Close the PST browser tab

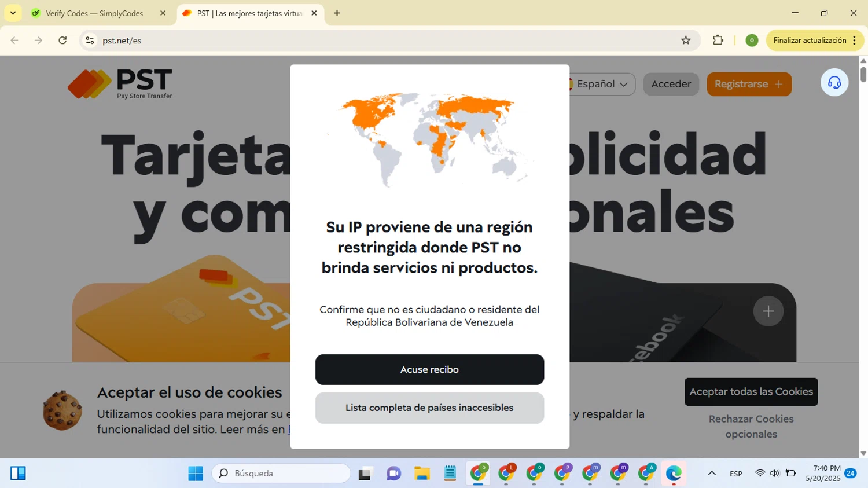314,13
